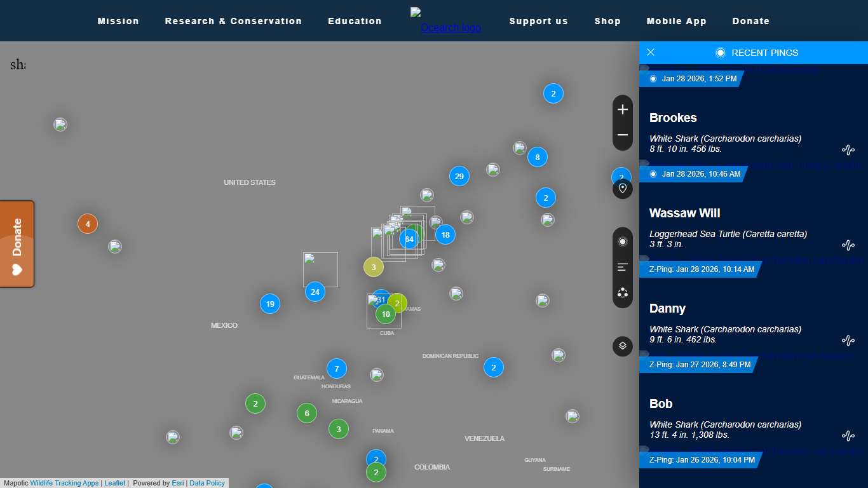Open the Education menu item
Viewport: 868px width, 488px height.
pyautogui.click(x=355, y=21)
